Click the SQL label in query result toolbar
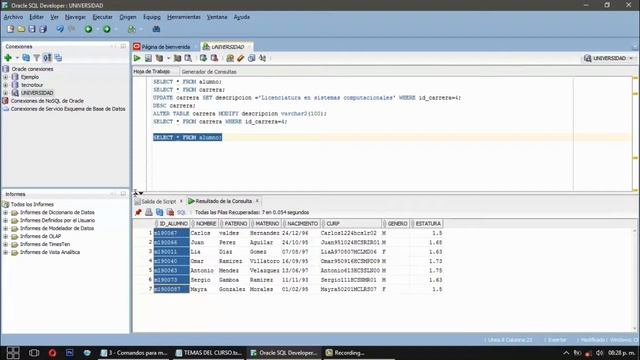Viewport: 640px width, 360px height. tap(181, 212)
